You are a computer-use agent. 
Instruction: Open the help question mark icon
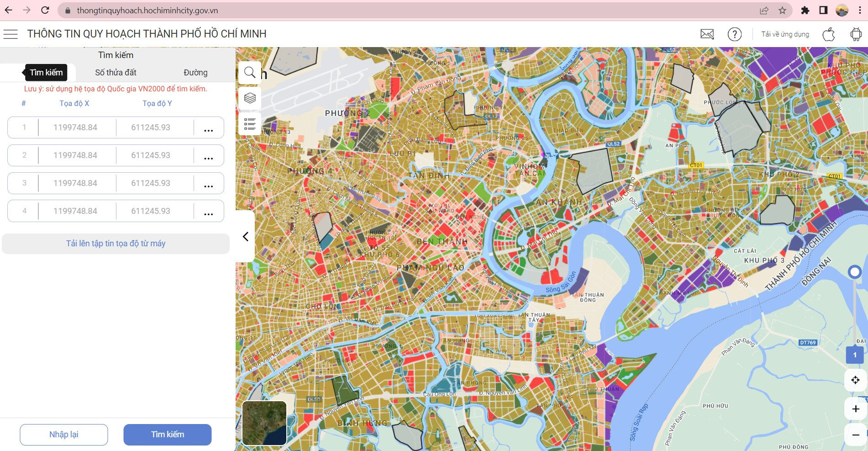(735, 34)
